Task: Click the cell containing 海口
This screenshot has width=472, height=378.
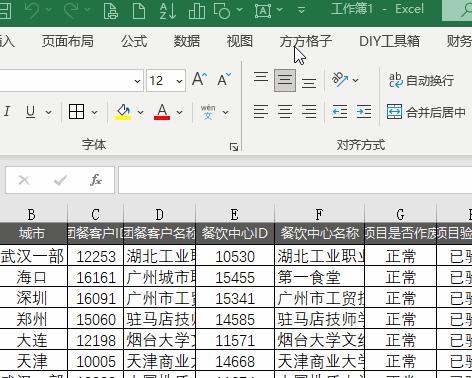Action: click(32, 277)
